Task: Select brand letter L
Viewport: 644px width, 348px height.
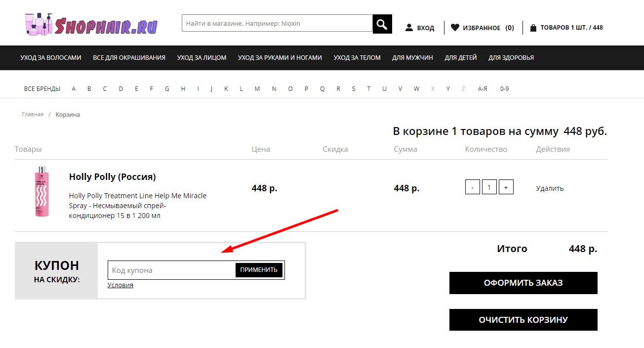Action: coord(241,89)
